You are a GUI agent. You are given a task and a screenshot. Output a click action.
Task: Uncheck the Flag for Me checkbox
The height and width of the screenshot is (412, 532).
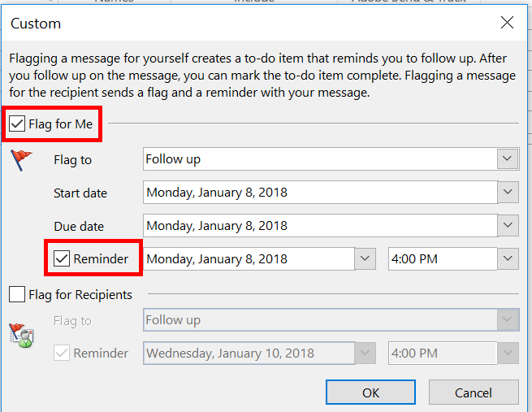[x=17, y=124]
